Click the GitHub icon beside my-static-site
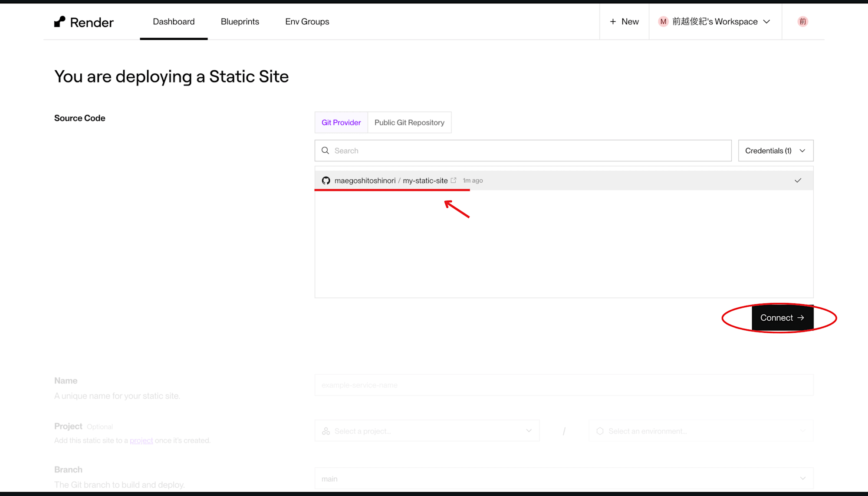This screenshot has height=496, width=868. (326, 181)
